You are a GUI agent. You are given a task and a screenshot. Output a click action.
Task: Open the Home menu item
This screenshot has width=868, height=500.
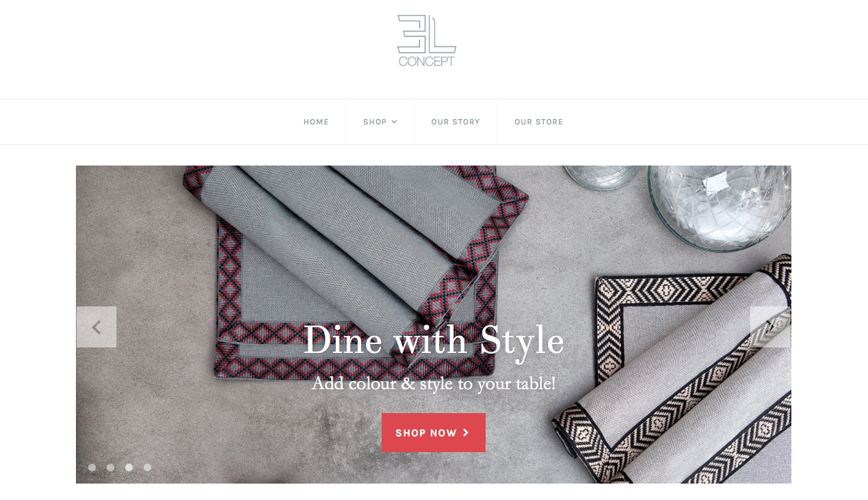point(316,122)
